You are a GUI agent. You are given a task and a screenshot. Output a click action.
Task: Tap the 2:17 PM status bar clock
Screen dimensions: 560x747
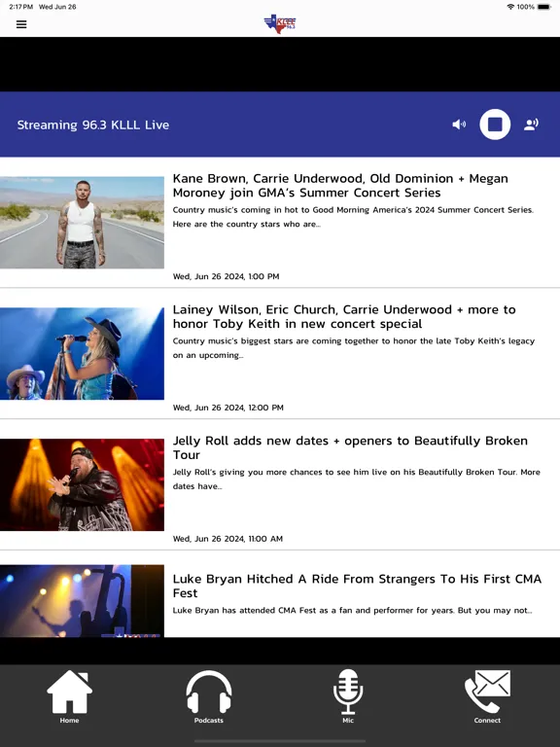(21, 7)
